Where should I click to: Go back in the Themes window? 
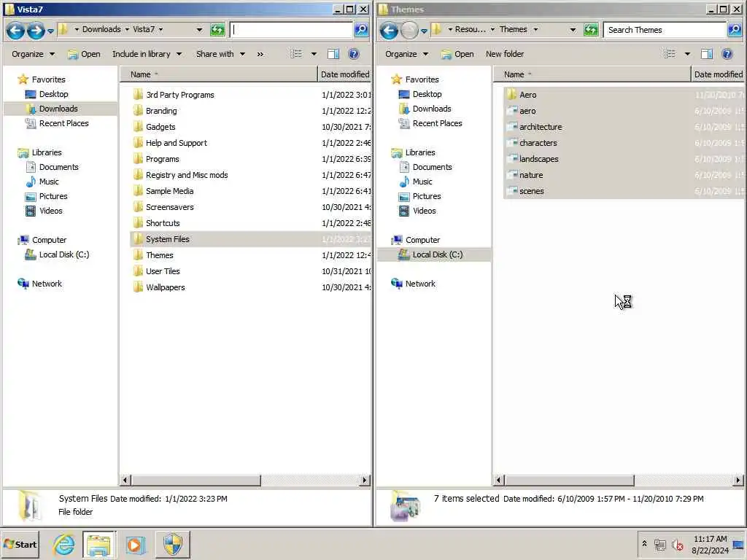389,31
